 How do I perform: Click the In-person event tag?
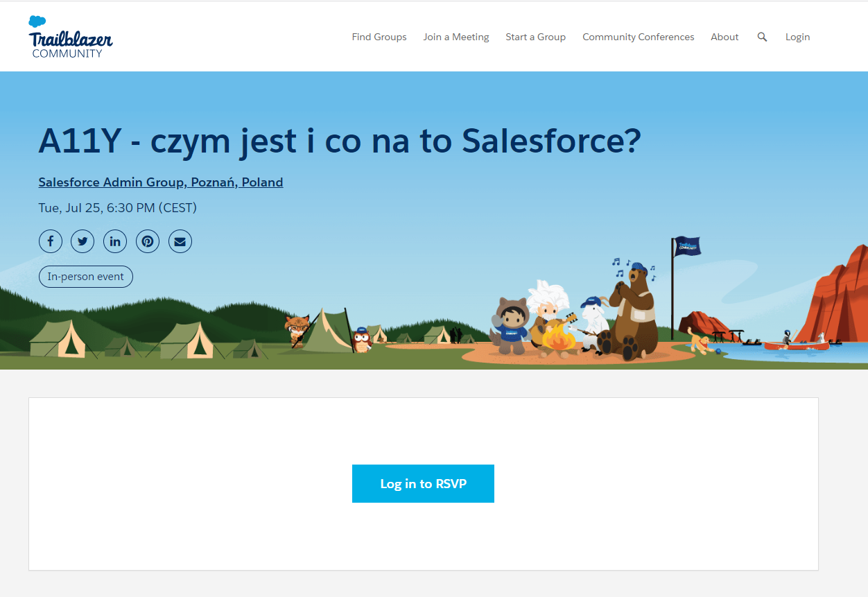pyautogui.click(x=85, y=276)
